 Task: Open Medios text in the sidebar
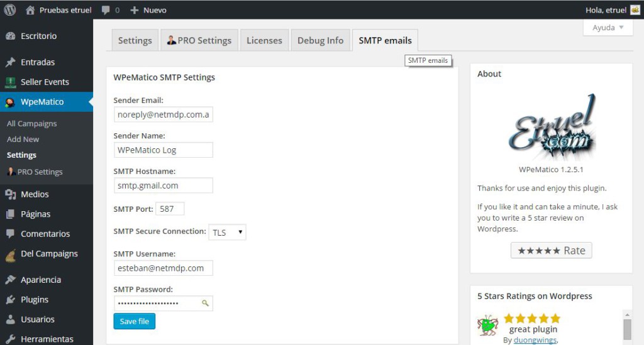coord(35,194)
